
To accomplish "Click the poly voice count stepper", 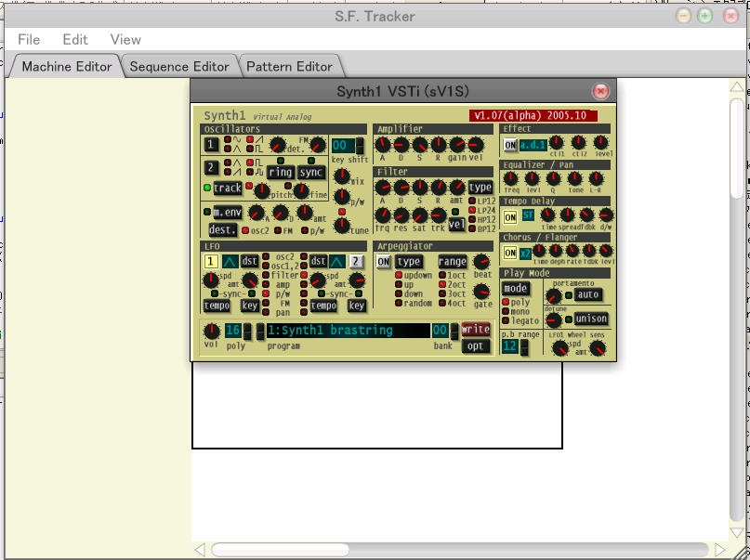I will [248, 331].
